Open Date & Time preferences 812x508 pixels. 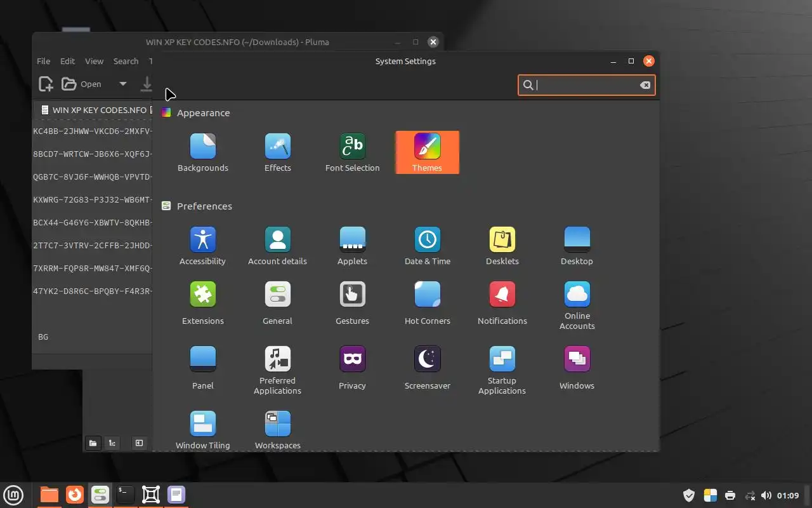click(428, 246)
